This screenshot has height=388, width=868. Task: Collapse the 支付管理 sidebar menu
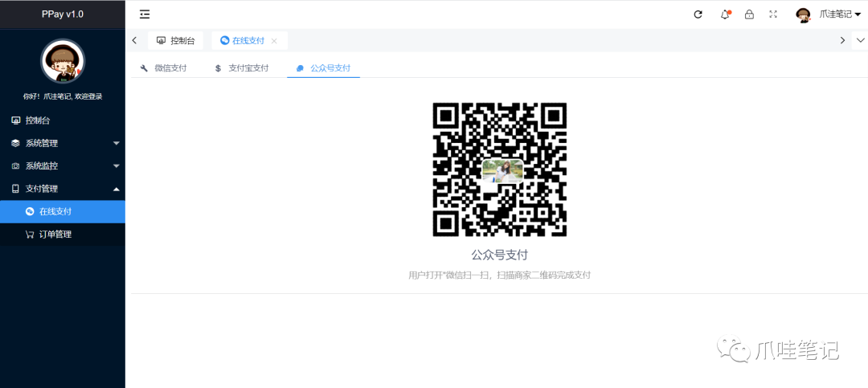click(x=63, y=189)
